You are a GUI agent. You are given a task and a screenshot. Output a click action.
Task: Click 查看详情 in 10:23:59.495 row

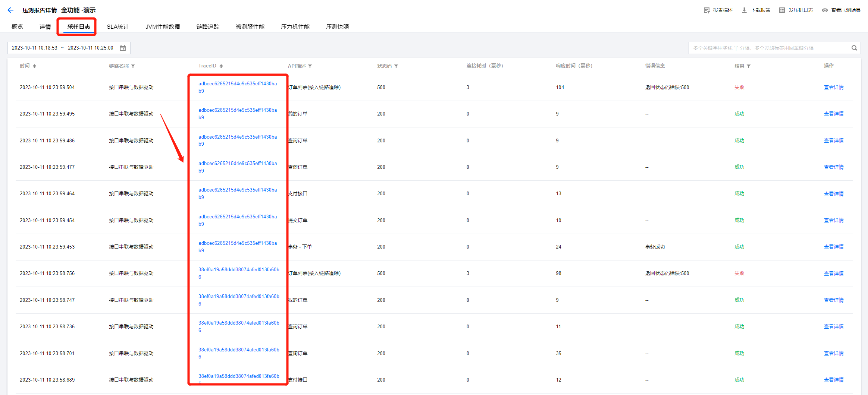(834, 114)
